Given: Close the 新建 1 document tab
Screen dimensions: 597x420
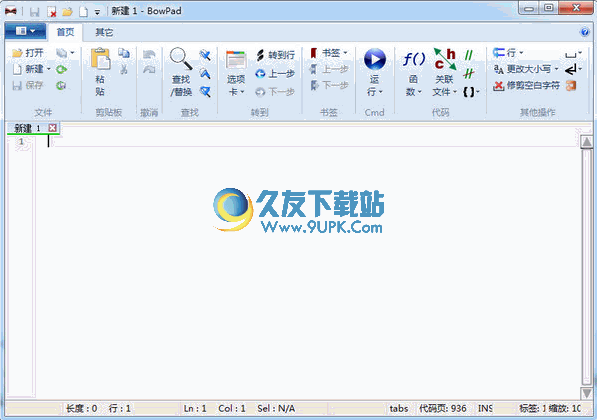Looking at the screenshot, I should (53, 128).
